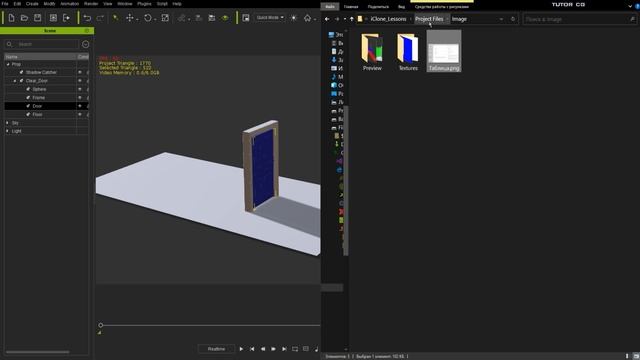Viewport: 640px width, 360px height.
Task: Expand the Sky tree group
Action: [x=7, y=122]
